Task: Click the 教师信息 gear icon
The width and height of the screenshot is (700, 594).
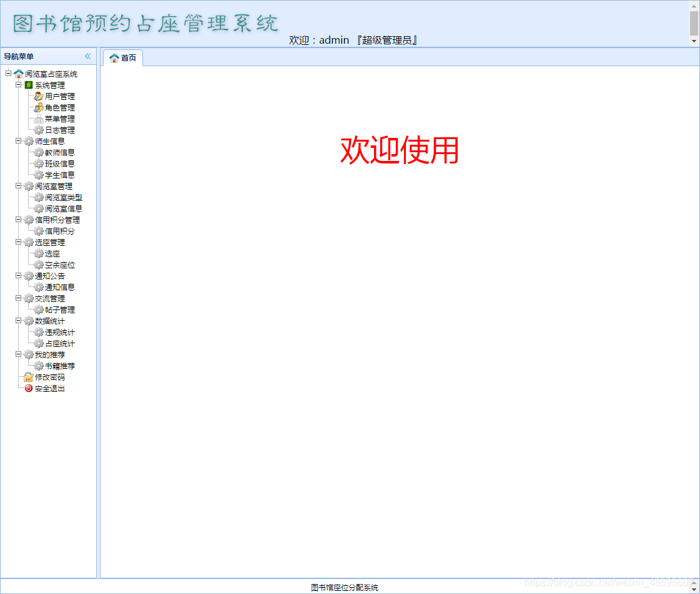Action: [39, 152]
